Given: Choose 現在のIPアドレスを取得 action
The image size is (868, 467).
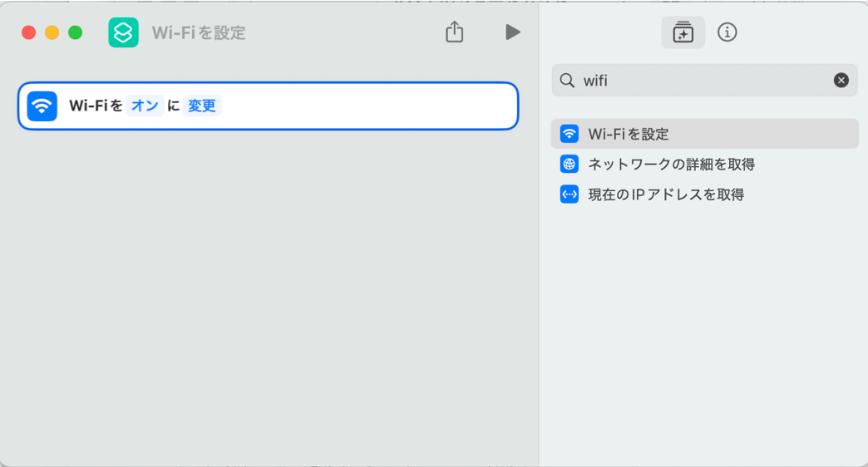Looking at the screenshot, I should (704, 194).
